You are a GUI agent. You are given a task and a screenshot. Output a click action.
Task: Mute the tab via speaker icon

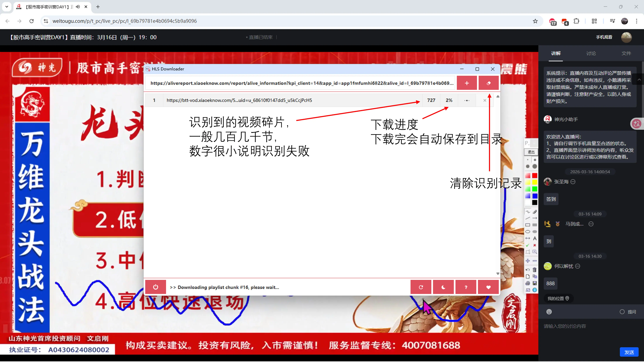[x=78, y=7]
